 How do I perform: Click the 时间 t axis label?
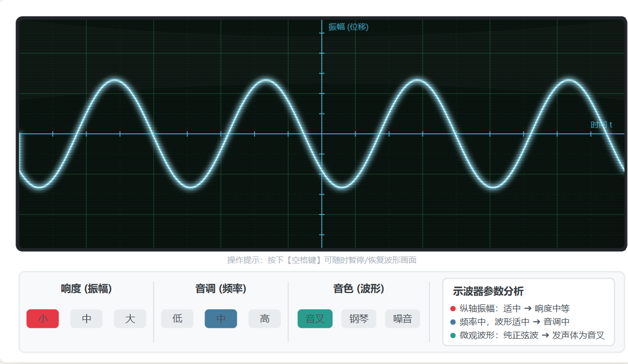point(601,125)
